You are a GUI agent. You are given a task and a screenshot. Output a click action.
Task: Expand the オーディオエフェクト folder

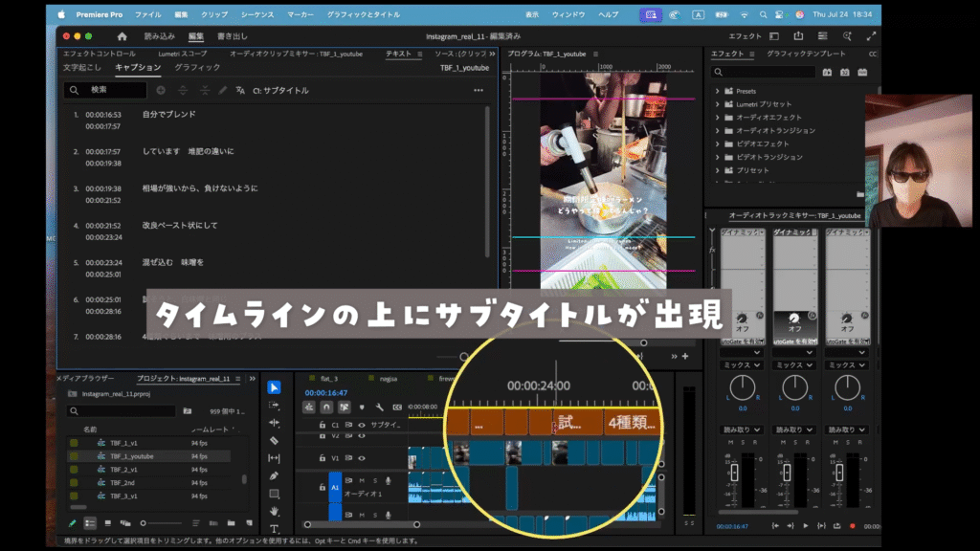tap(718, 118)
